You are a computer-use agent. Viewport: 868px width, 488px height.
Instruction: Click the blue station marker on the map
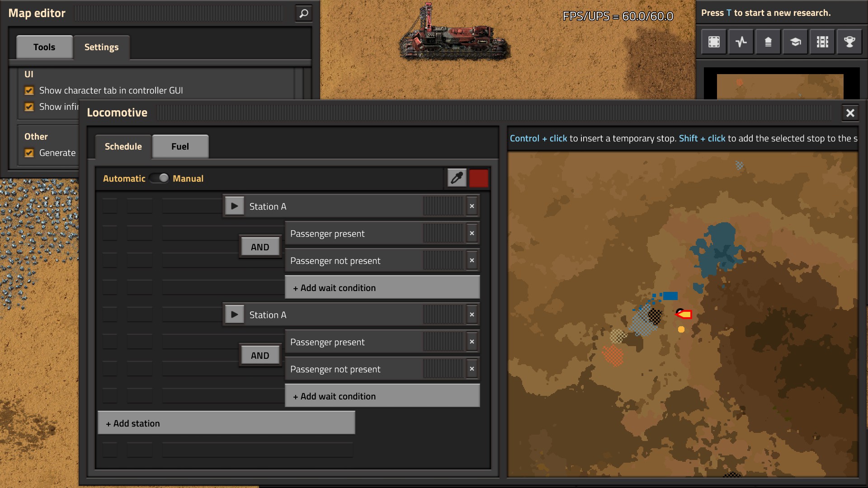pos(670,296)
